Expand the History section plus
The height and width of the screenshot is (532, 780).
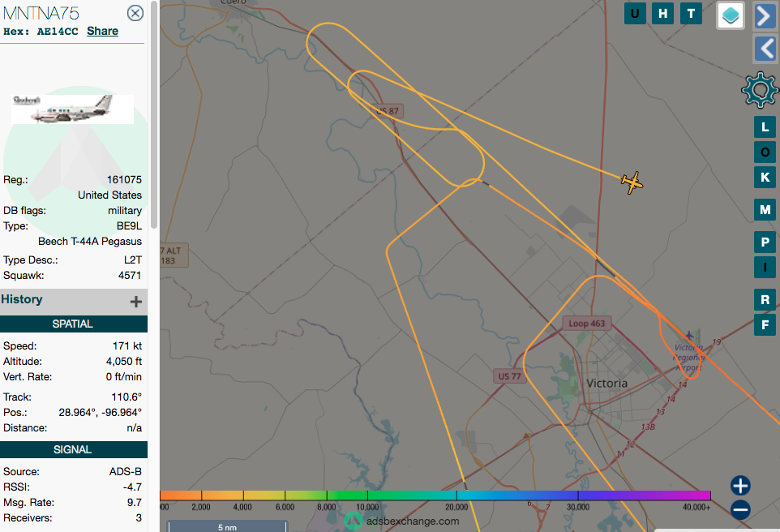(135, 302)
